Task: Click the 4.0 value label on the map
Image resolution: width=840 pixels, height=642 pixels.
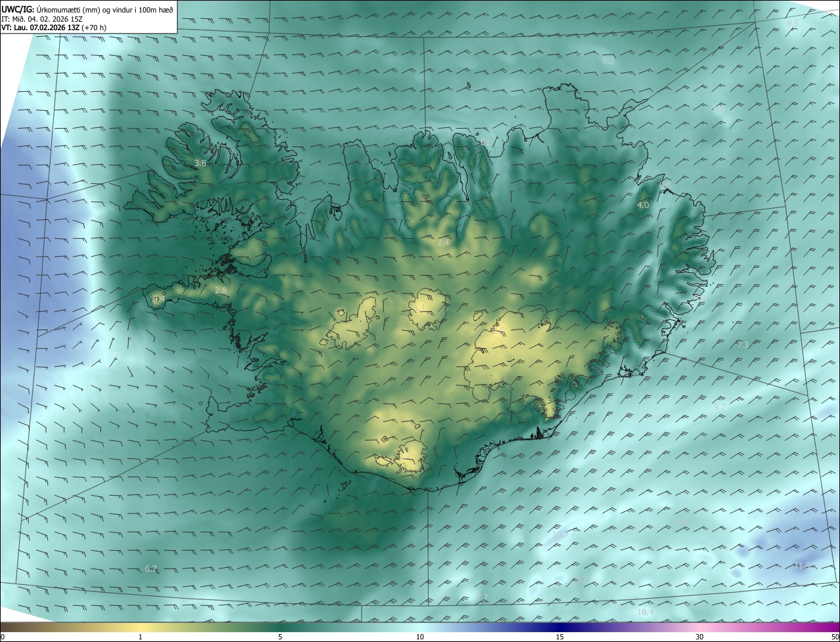Action: [643, 205]
